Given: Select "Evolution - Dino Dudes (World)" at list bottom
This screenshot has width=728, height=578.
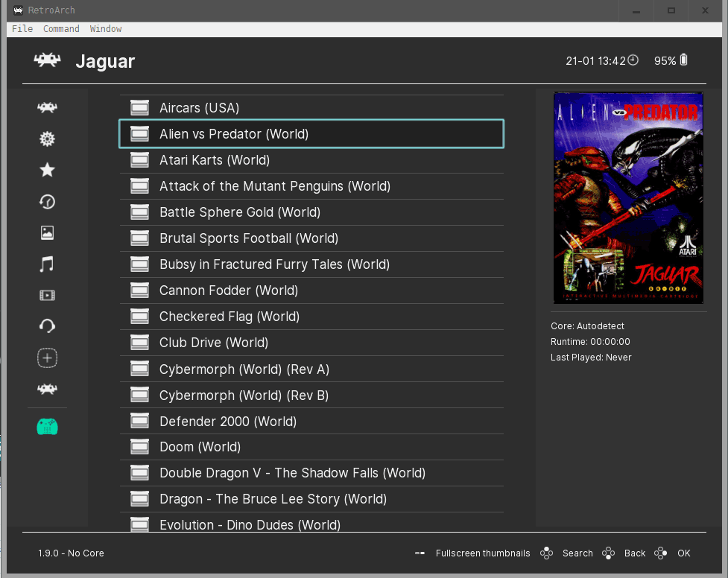Looking at the screenshot, I should click(311, 522).
